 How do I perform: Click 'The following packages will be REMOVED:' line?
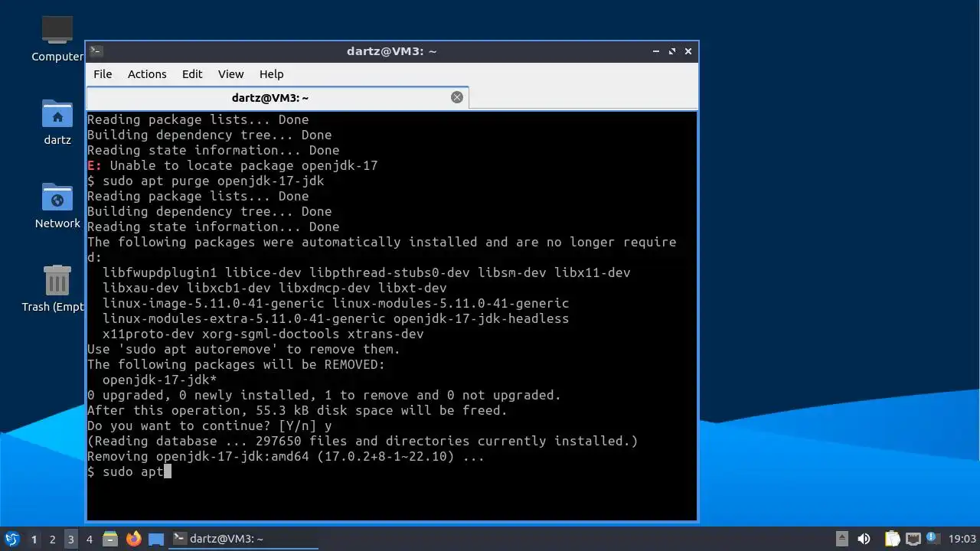(237, 364)
